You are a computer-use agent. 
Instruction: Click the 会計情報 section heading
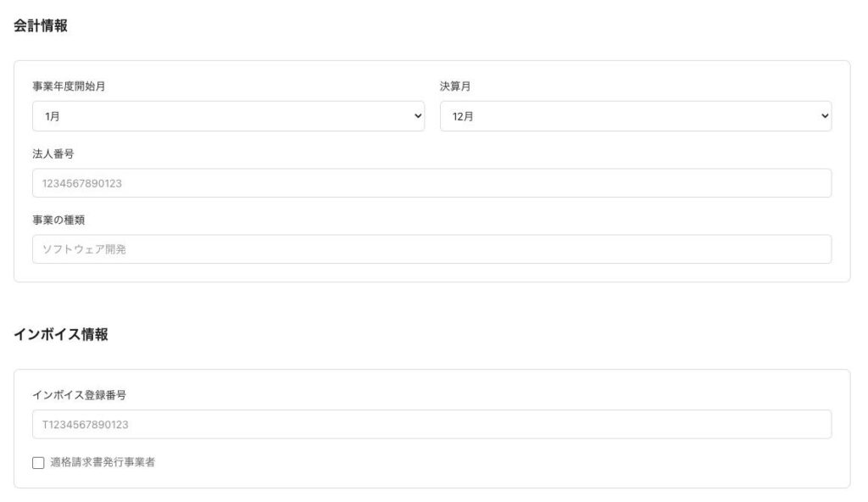pyautogui.click(x=41, y=26)
